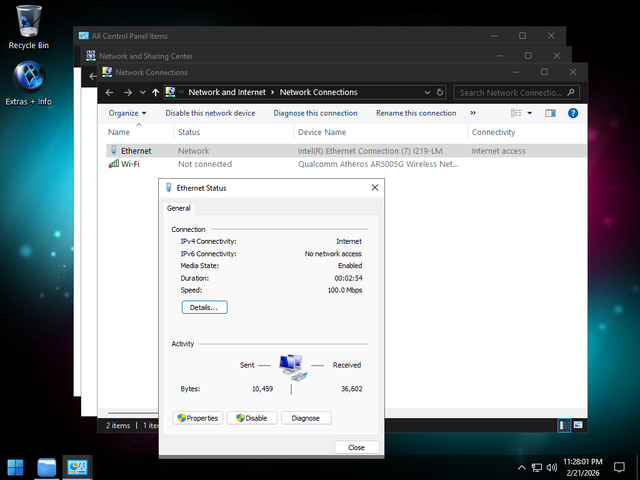The image size is (640, 480).
Task: Click the Diagnose button in Ethernet Status
Action: tap(306, 418)
